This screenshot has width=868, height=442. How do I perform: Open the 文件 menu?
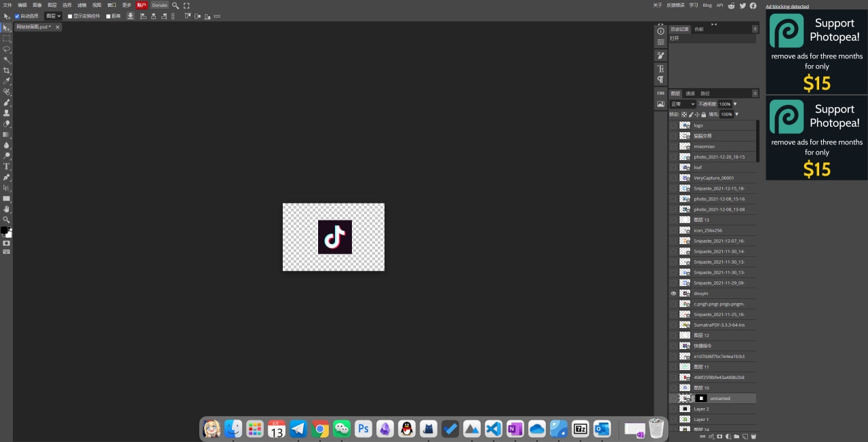(7, 5)
